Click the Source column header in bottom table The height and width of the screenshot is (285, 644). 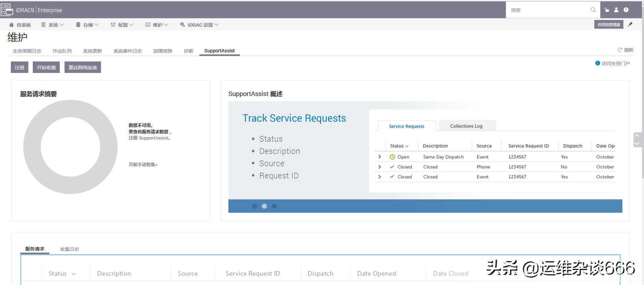point(188,274)
